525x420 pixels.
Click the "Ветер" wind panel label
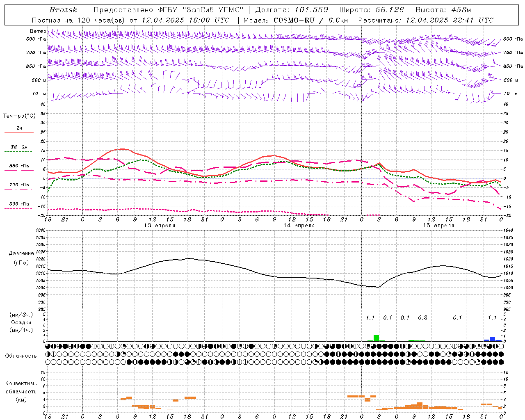click(38, 31)
